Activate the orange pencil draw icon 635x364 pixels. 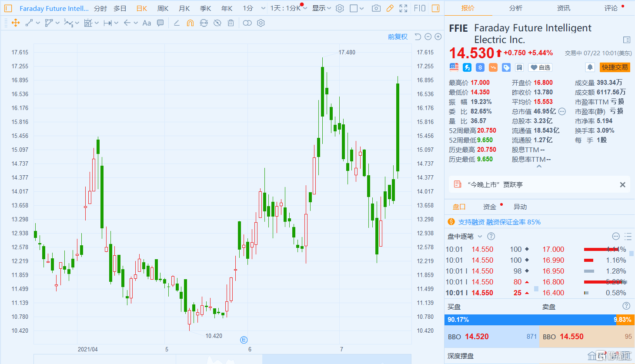390,8
